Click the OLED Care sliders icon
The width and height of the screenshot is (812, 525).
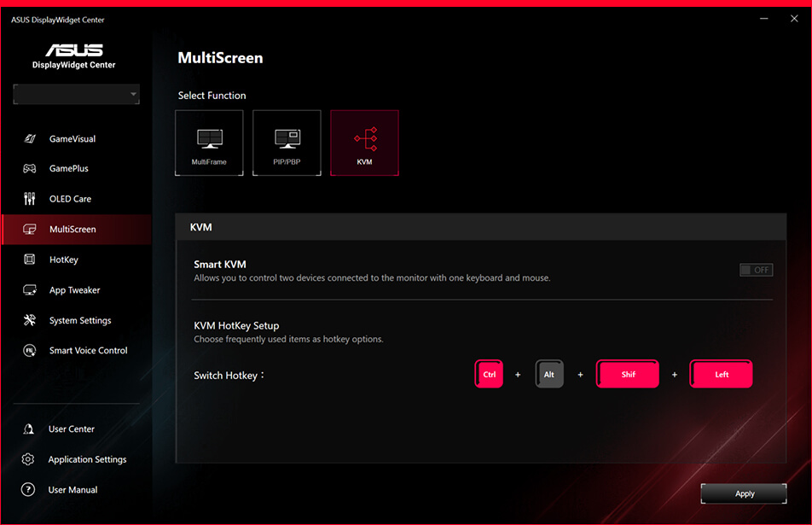tap(30, 199)
